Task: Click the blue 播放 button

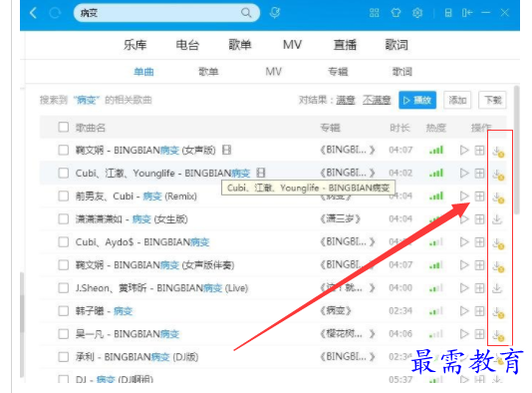Action: pos(417,100)
